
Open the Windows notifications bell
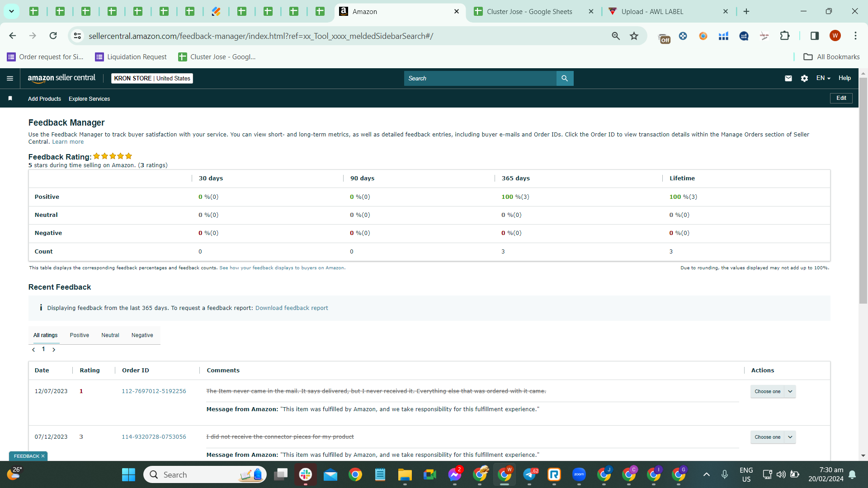coord(852,474)
